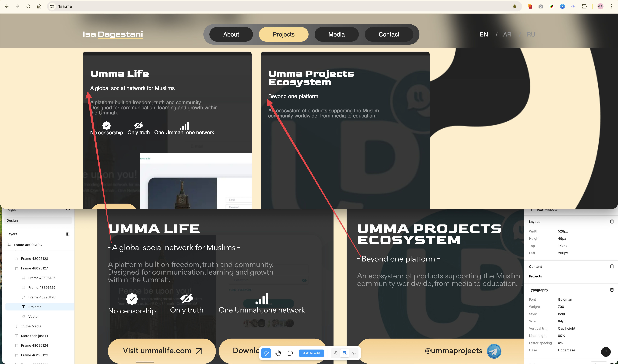The height and width of the screenshot is (364, 618).
Task: Copy Layout properties via clipboard icon
Action: pyautogui.click(x=612, y=222)
